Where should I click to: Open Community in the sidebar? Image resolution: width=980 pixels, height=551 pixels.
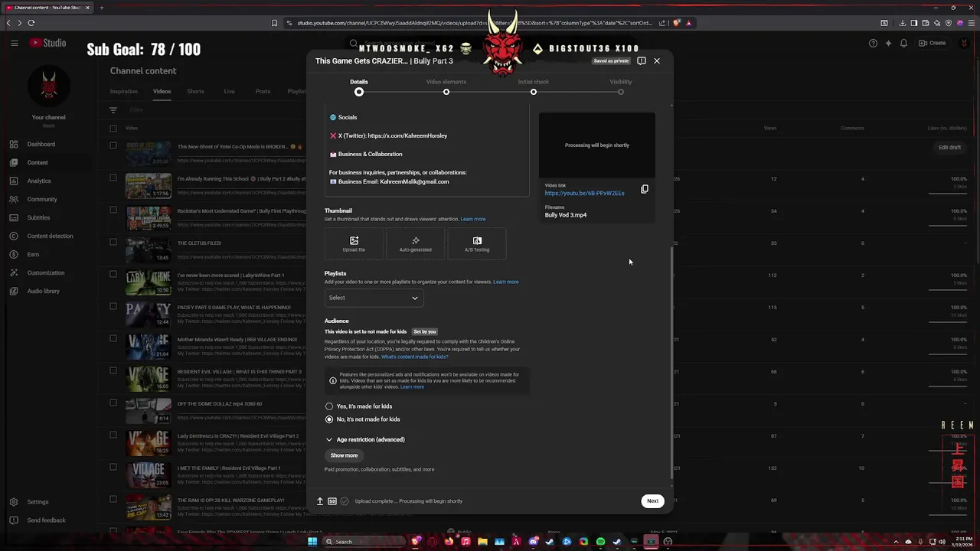42,199
